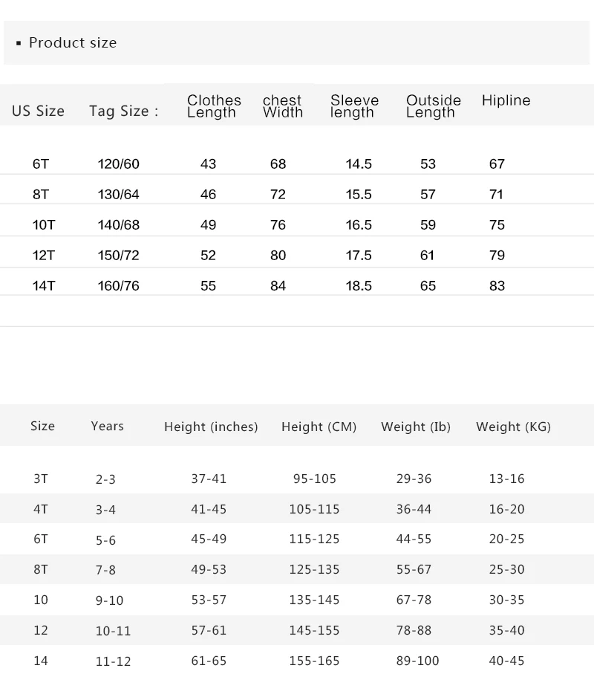Click weight lb value '44-55'
The height and width of the screenshot is (700, 594).
(414, 539)
